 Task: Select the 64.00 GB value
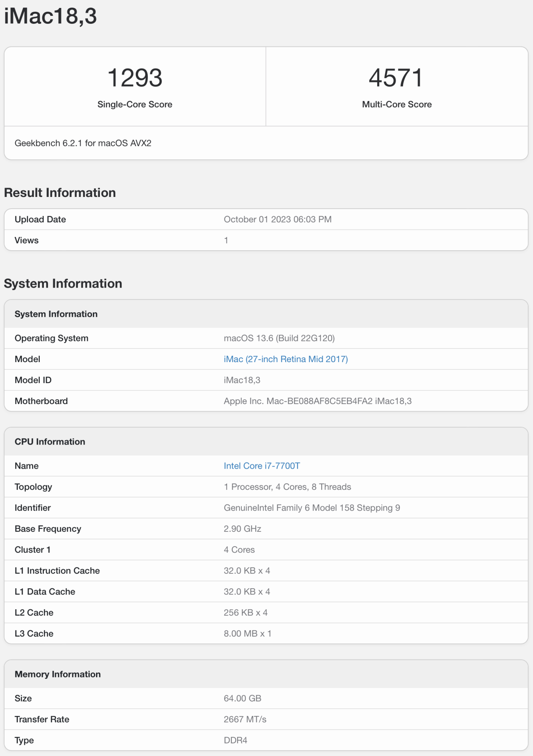[242, 699]
